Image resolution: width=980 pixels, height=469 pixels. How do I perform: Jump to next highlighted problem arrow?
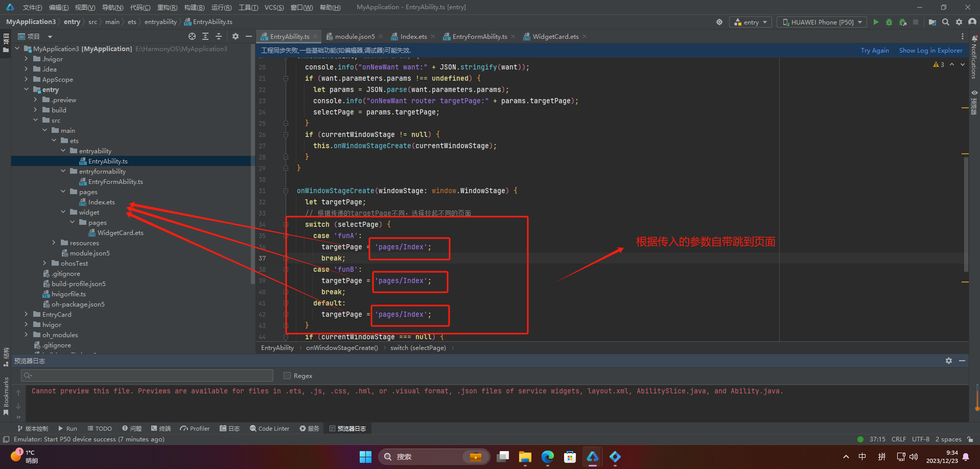[x=963, y=64]
